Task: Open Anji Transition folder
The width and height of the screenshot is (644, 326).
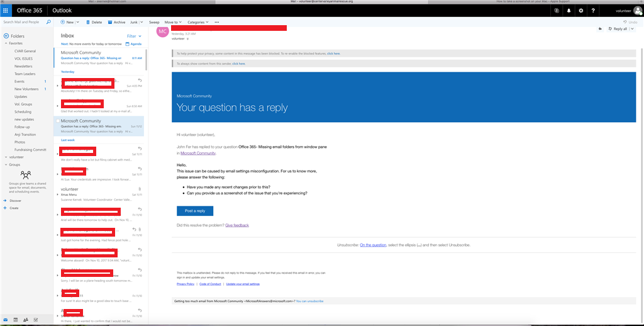Action: pos(25,135)
